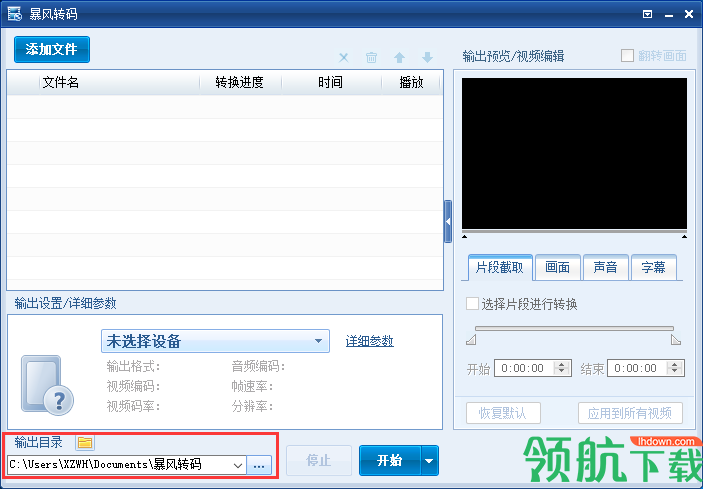Image resolution: width=703 pixels, height=489 pixels.
Task: Click the unknown device question mark icon
Action: tap(47, 385)
